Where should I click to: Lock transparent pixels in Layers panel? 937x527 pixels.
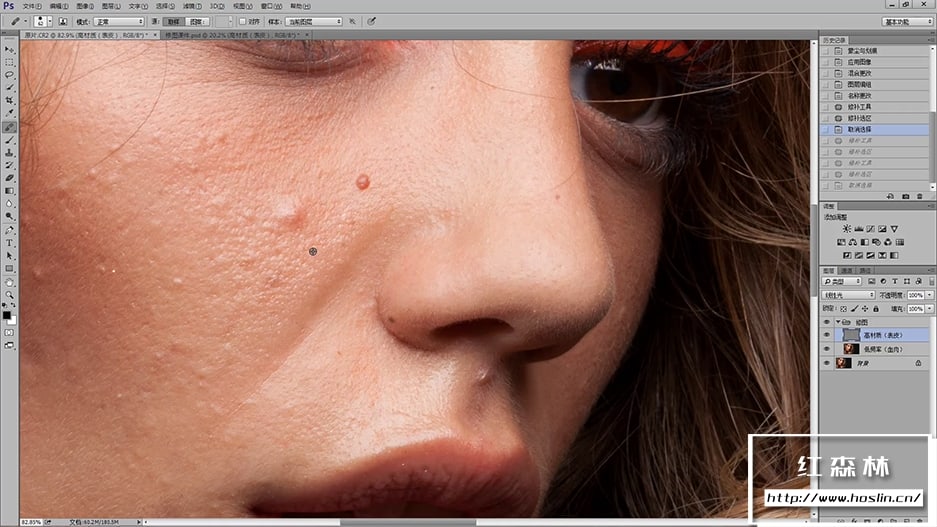[843, 309]
